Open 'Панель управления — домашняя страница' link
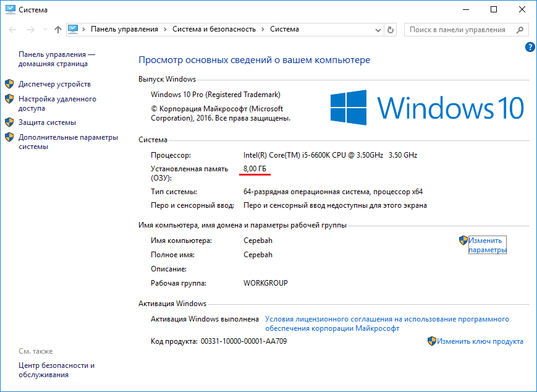 click(x=57, y=59)
